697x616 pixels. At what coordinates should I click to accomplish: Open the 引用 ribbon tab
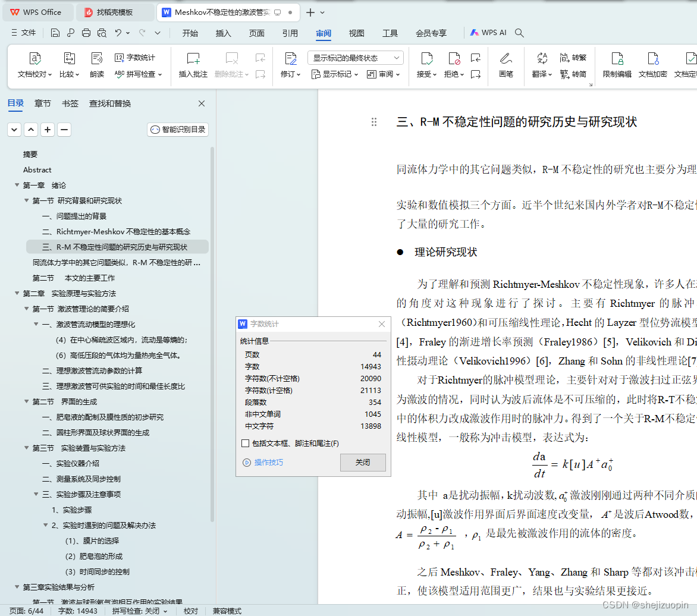coord(290,33)
